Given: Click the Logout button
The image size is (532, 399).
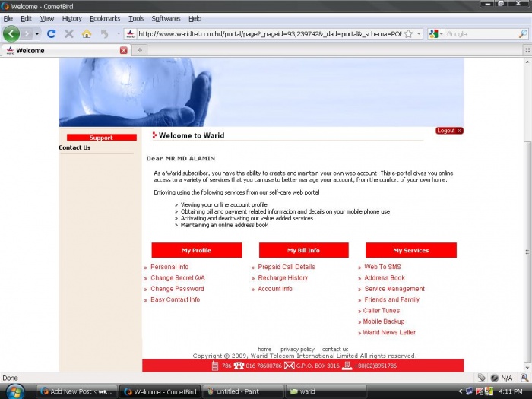Looking at the screenshot, I should click(x=449, y=131).
